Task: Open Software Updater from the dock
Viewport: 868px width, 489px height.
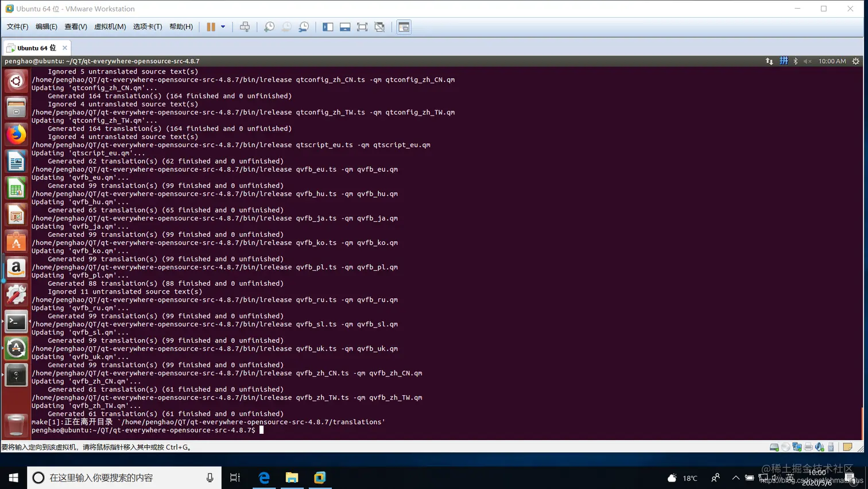Action: [x=16, y=348]
